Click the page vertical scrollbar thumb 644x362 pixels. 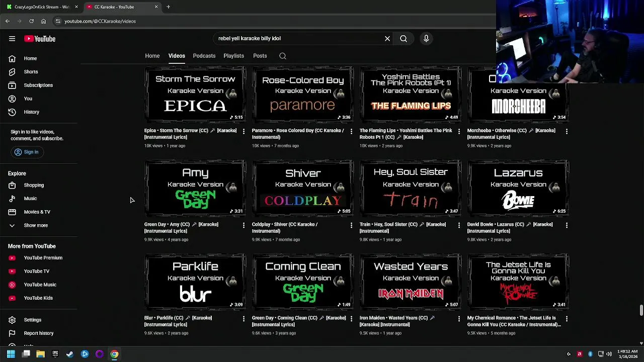[641, 310]
